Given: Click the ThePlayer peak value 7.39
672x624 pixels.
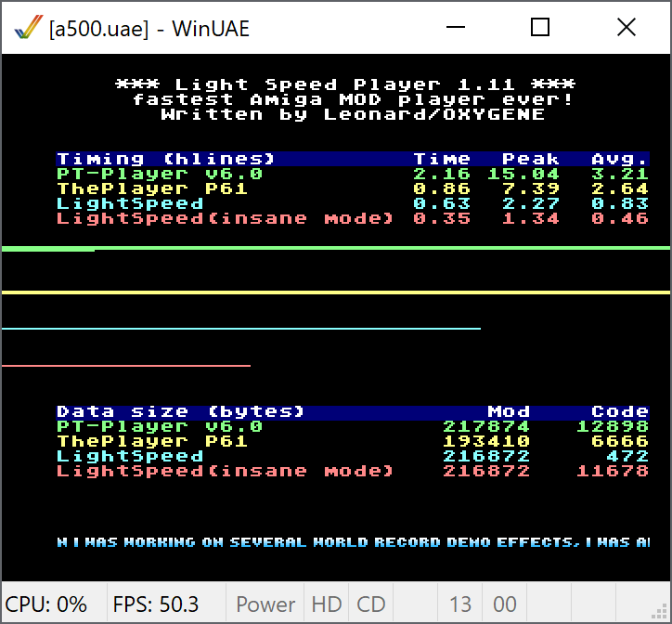Looking at the screenshot, I should tap(531, 188).
